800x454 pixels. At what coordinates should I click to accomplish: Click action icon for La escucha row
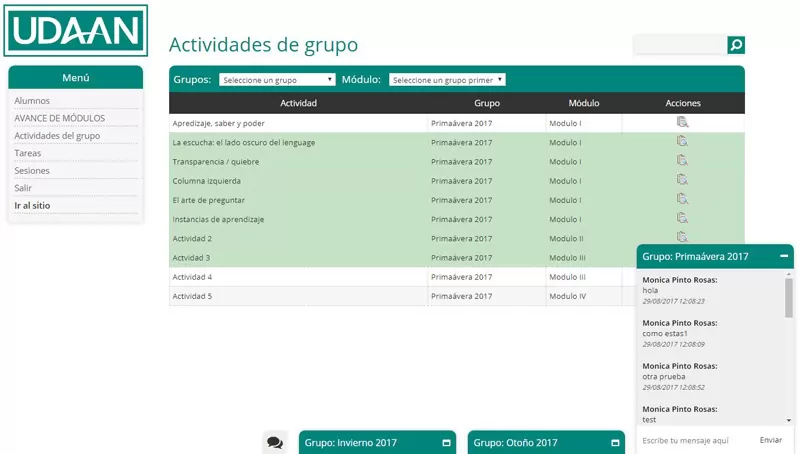point(683,142)
